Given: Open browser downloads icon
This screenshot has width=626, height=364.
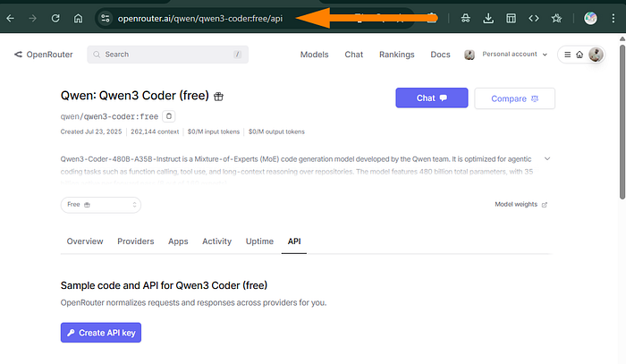Looking at the screenshot, I should (488, 19).
